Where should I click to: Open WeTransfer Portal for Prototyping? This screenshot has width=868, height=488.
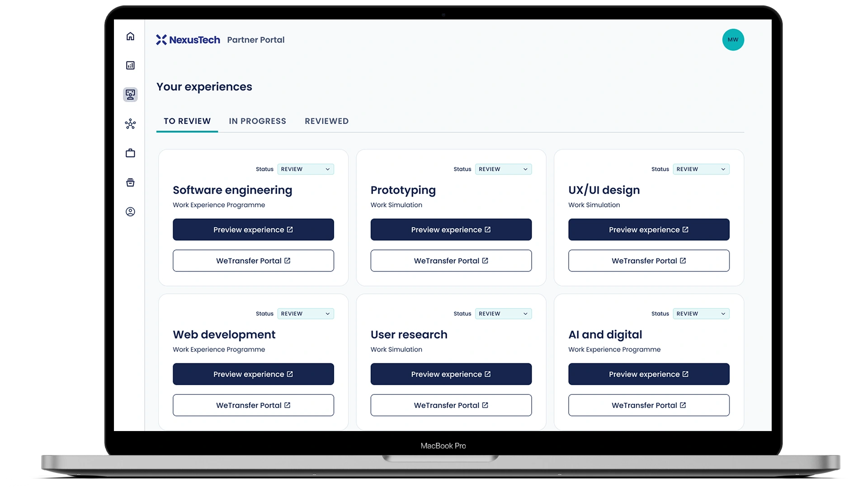[x=451, y=261]
